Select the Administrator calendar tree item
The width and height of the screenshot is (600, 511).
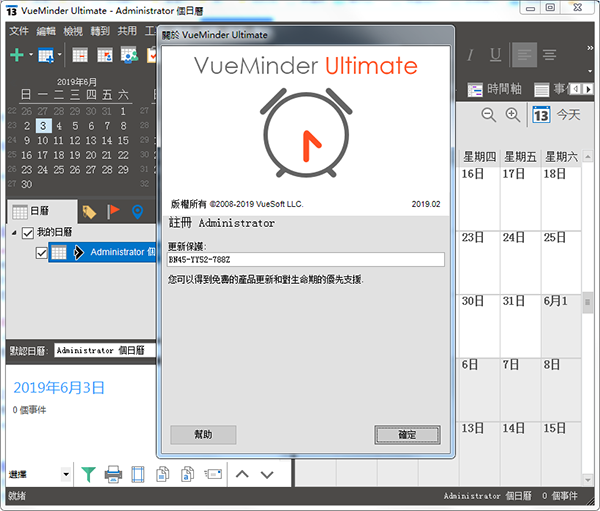point(102,252)
